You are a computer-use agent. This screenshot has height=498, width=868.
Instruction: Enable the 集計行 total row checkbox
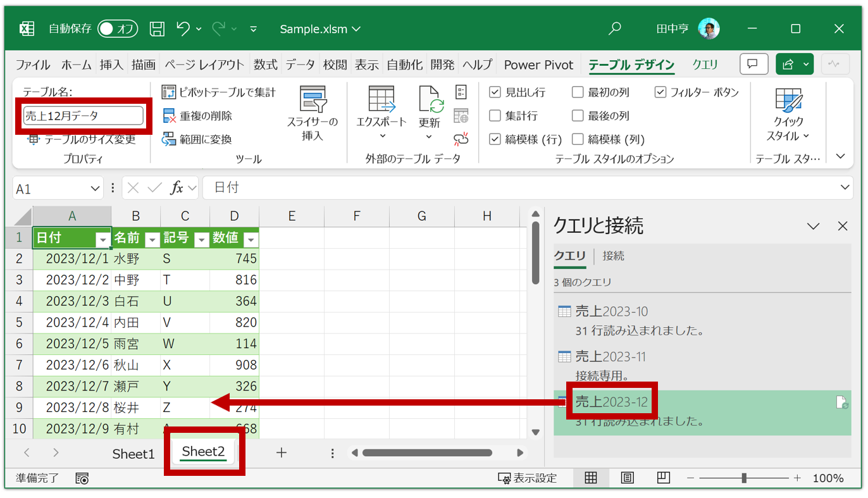click(x=495, y=116)
